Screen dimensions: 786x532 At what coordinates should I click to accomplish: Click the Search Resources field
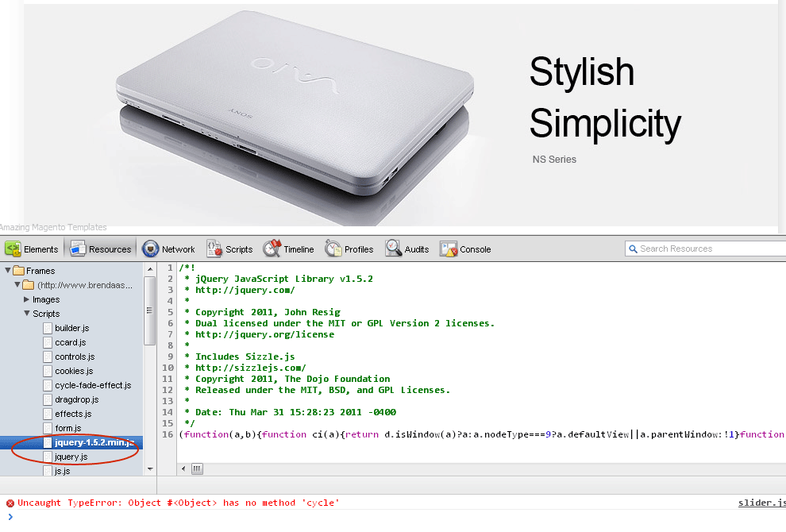point(706,249)
